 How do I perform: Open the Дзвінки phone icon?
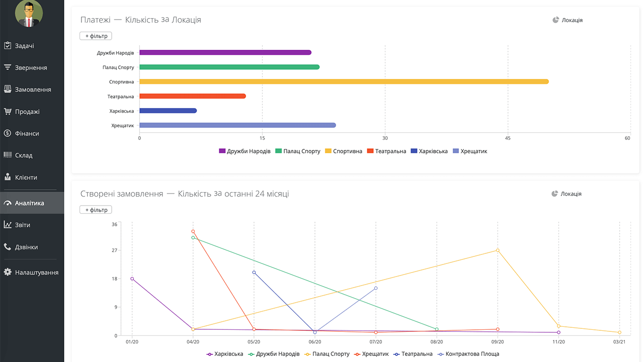click(x=8, y=247)
